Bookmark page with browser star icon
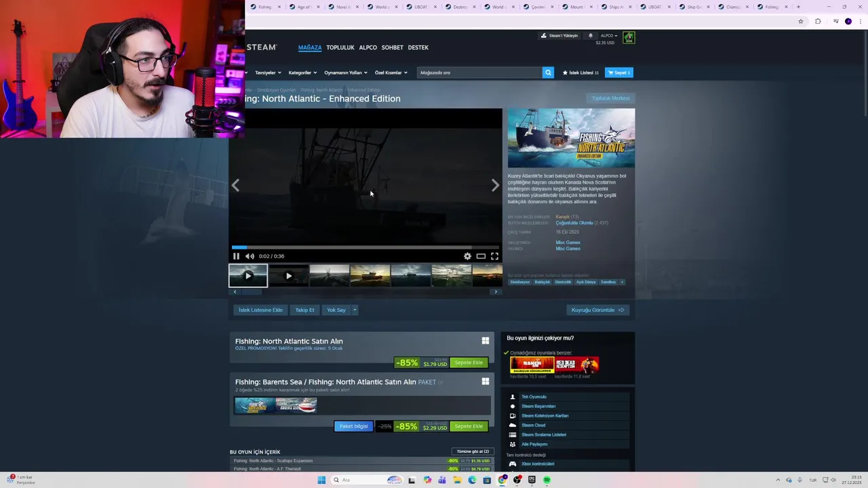 point(801,21)
